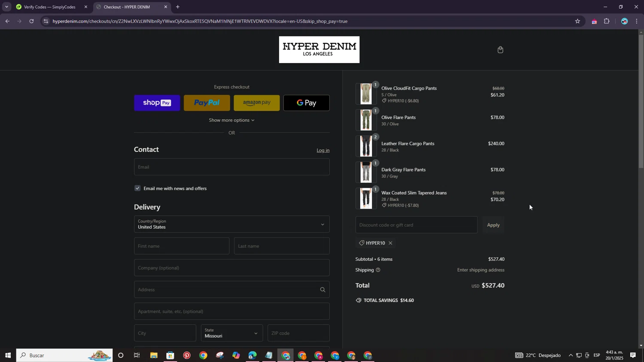Click the Leather Flare Cargo Pants thumbnail
Viewport: 644px width, 362px height.
coord(366,146)
